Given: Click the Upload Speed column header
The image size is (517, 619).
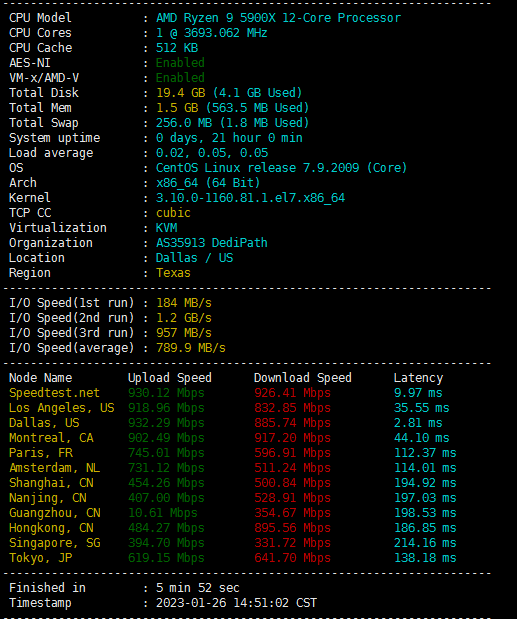Looking at the screenshot, I should [170, 378].
